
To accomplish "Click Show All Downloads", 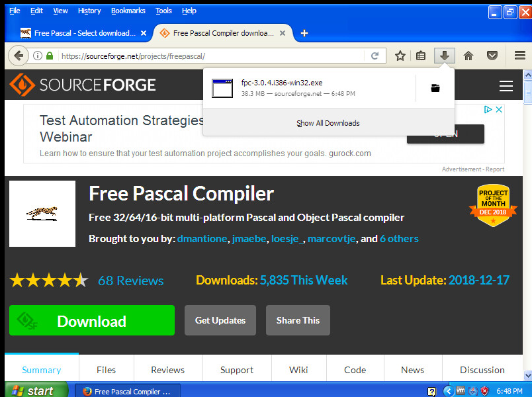I will (x=328, y=123).
